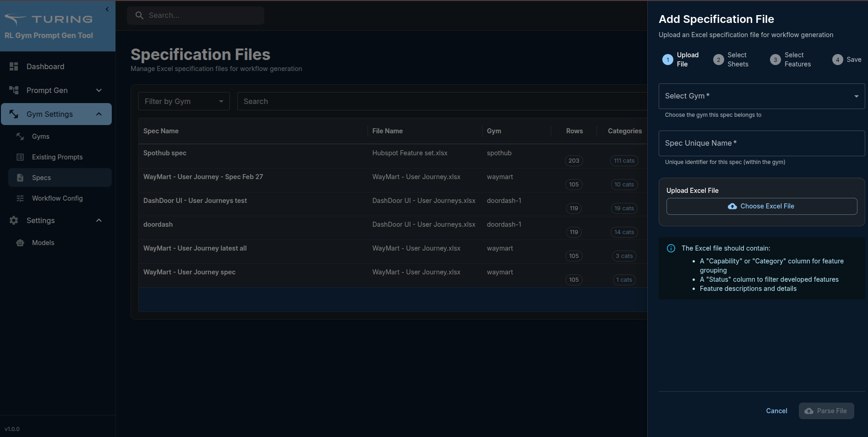The width and height of the screenshot is (868, 437).
Task: Collapse the sidebar with the chevron arrow
Action: (x=107, y=9)
